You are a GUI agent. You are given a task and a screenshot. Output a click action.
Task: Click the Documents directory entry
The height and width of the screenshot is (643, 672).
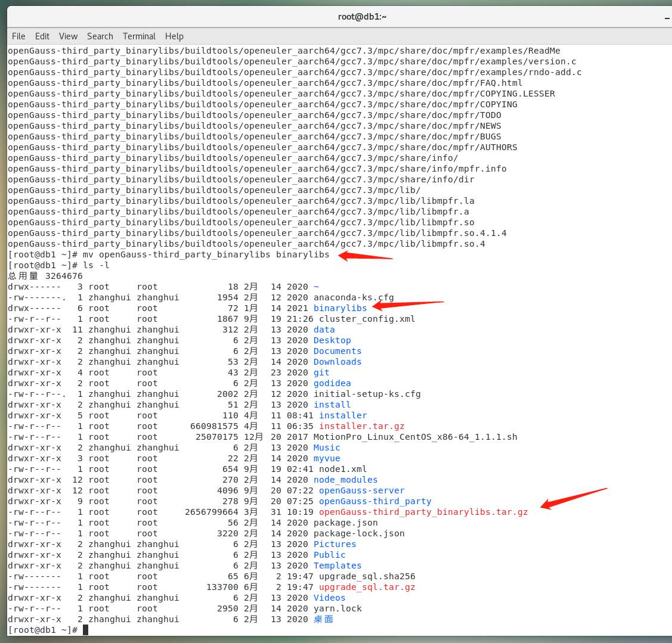337,351
